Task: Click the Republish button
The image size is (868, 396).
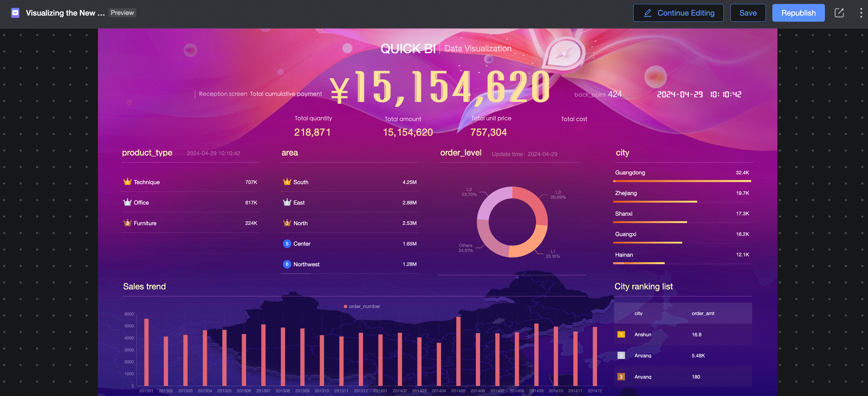Action: (798, 13)
